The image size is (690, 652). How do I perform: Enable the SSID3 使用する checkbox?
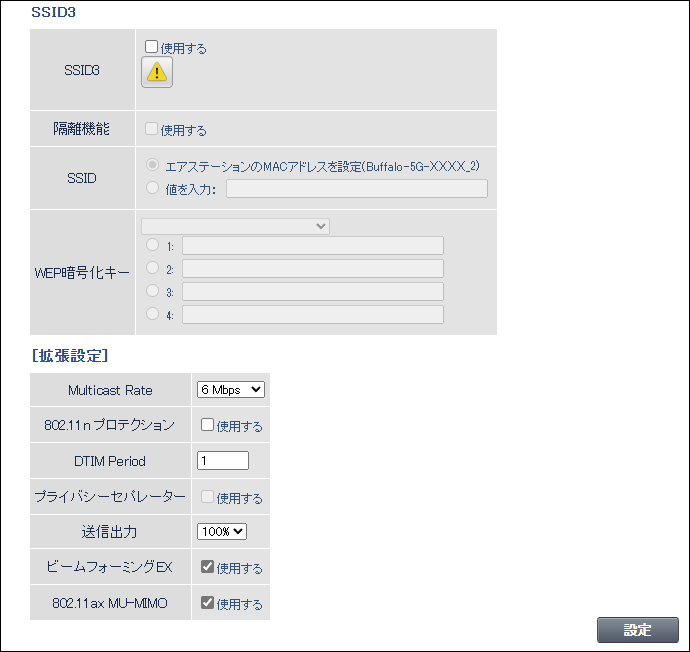pyautogui.click(x=151, y=47)
